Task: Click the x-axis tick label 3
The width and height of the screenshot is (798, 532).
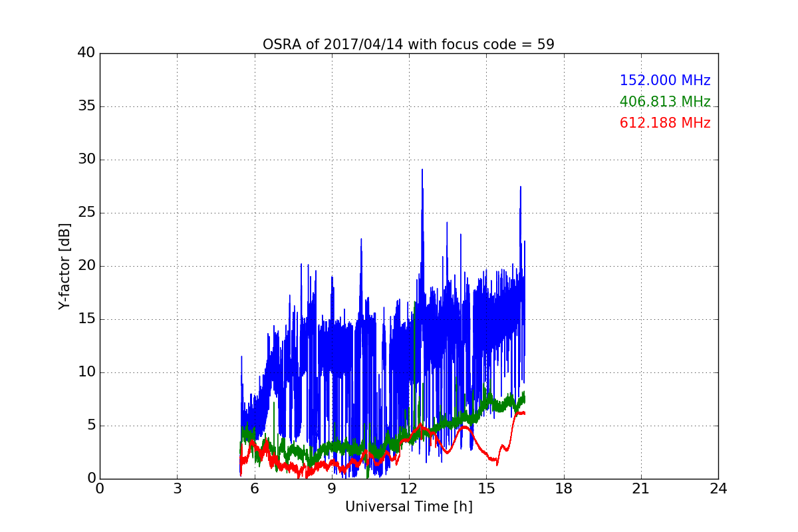Action: [x=177, y=489]
